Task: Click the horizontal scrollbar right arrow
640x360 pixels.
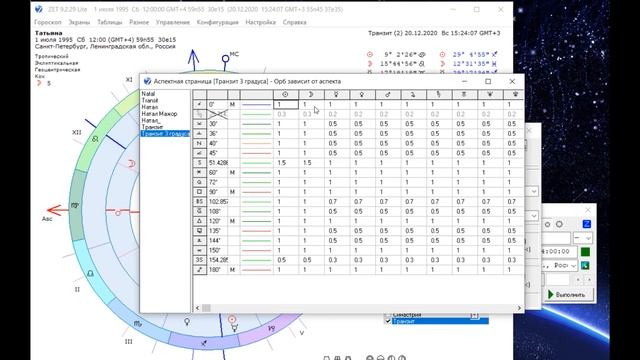Action: point(519,308)
